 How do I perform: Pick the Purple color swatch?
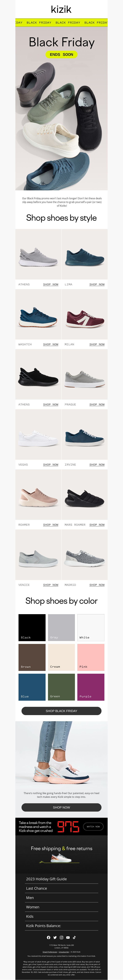[91, 687]
